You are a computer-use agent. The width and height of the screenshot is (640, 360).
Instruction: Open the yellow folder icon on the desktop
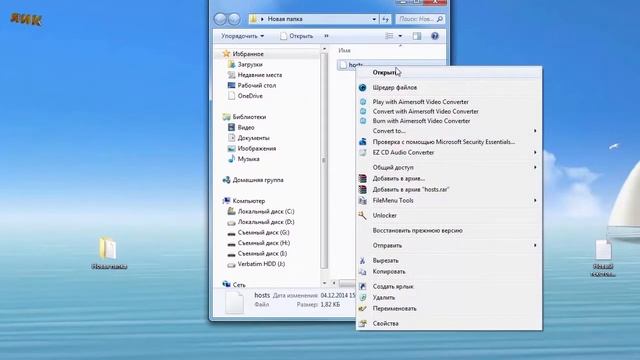(x=108, y=248)
